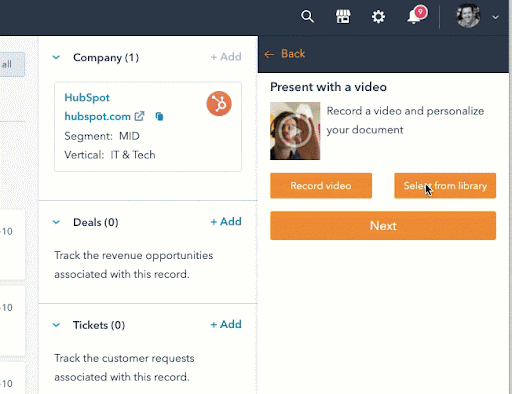
Task: Open the search magnifier icon
Action: (x=307, y=16)
